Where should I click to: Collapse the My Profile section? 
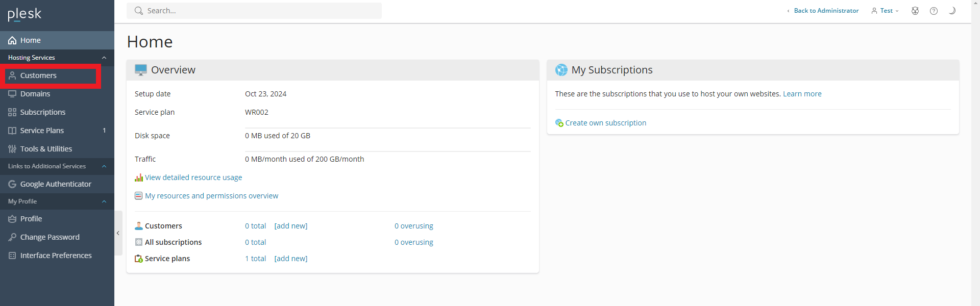tap(104, 201)
